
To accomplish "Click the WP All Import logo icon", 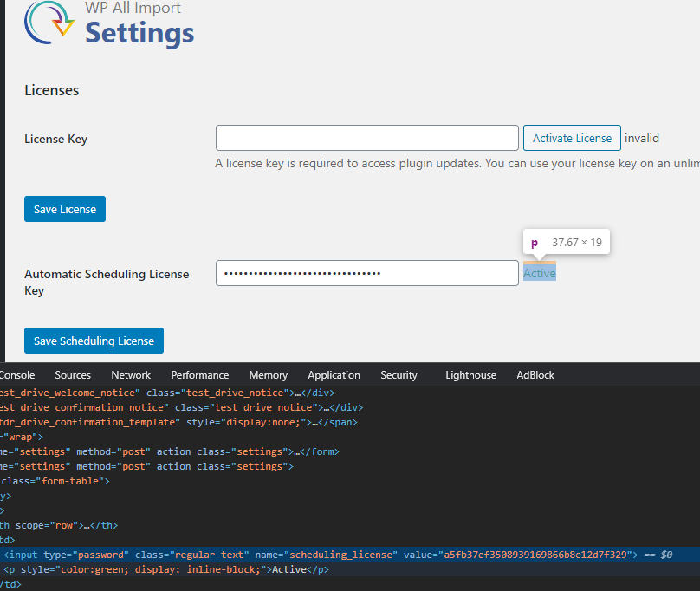I will (49, 23).
